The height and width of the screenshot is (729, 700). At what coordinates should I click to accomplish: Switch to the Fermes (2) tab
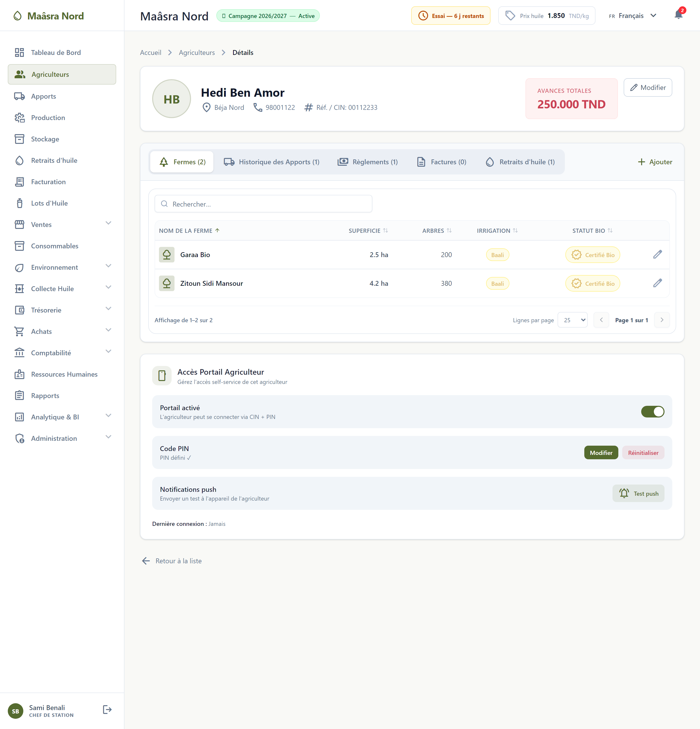click(x=182, y=162)
